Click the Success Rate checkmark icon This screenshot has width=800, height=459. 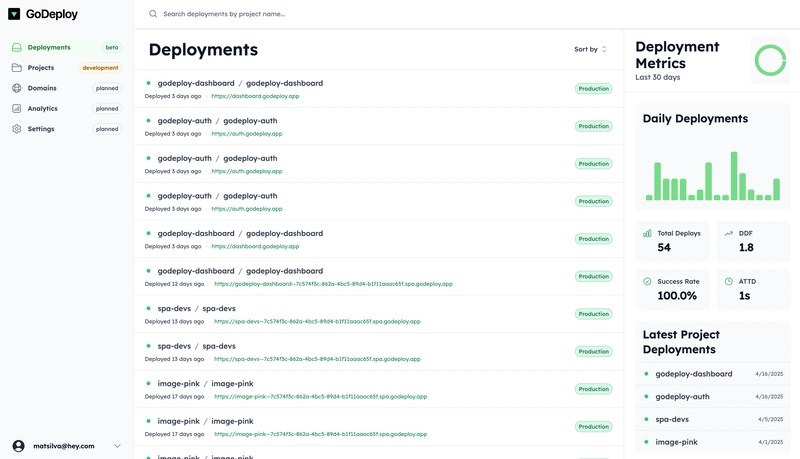coord(647,282)
